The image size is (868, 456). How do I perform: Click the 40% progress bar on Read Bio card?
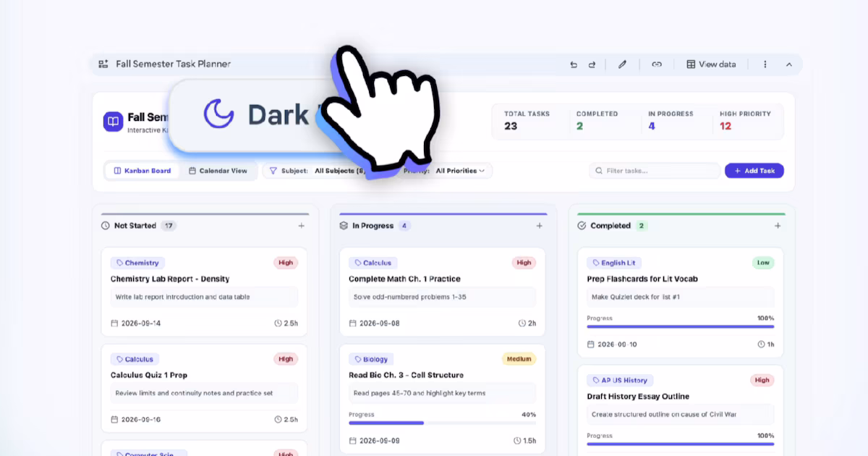443,423
